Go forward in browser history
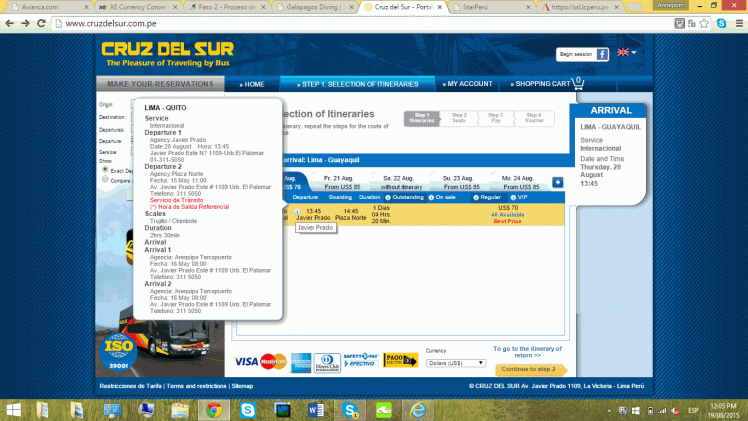The image size is (748, 421). click(25, 23)
